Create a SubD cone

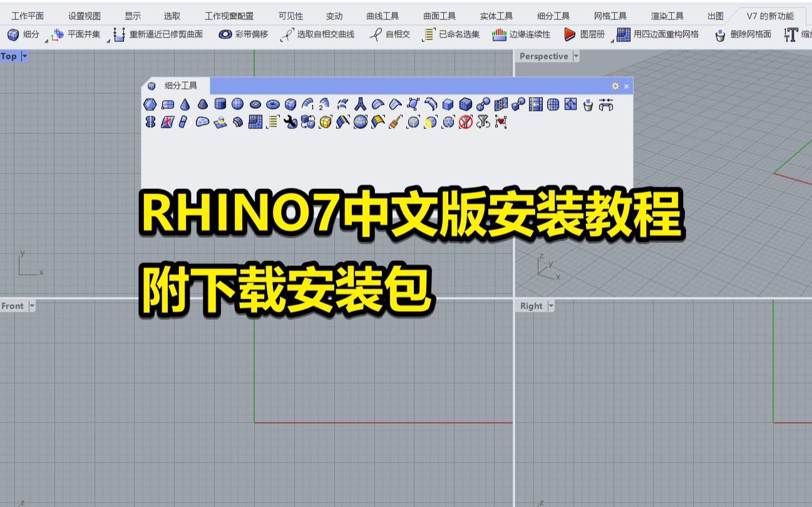tap(185, 105)
